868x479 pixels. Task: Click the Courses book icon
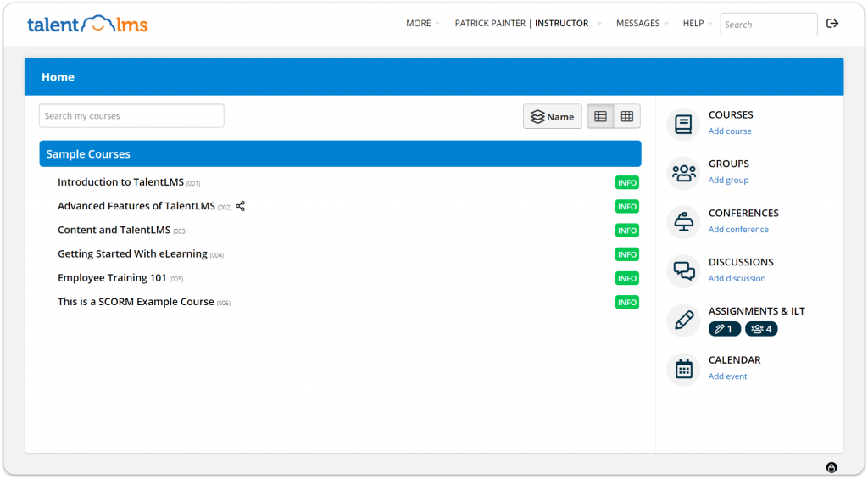pyautogui.click(x=683, y=125)
